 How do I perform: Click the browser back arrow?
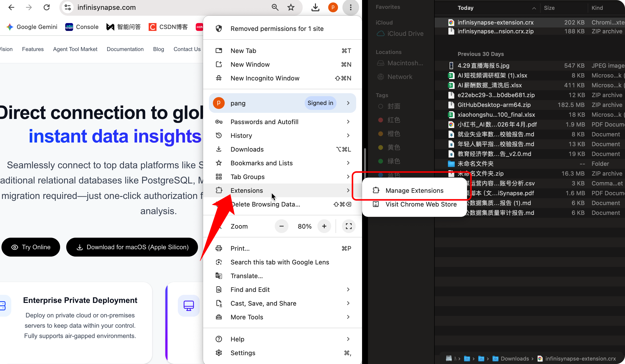pyautogui.click(x=12, y=7)
